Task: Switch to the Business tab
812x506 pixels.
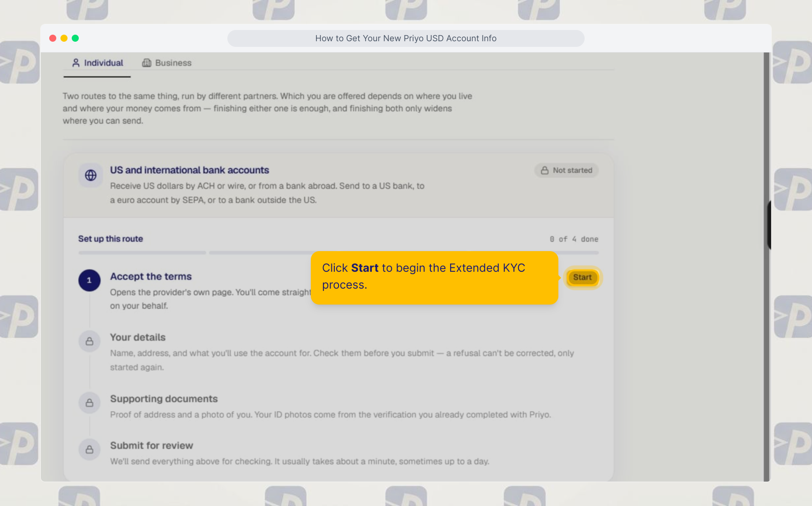Action: coord(167,63)
